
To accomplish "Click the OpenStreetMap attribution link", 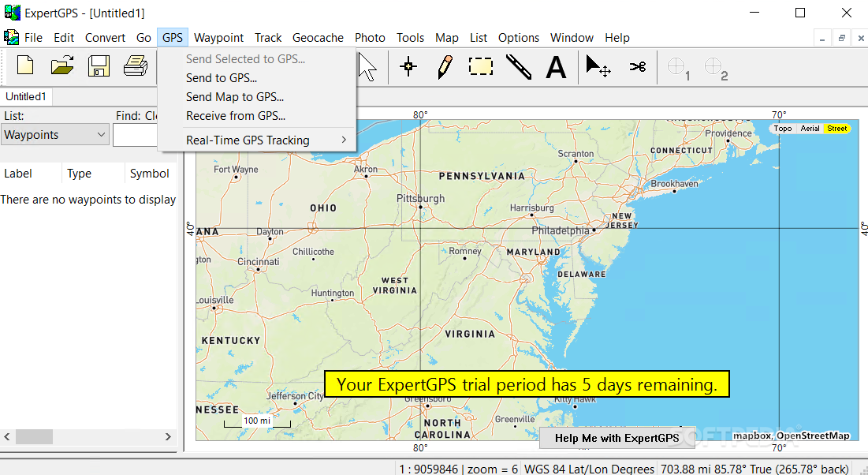I will pyautogui.click(x=813, y=436).
